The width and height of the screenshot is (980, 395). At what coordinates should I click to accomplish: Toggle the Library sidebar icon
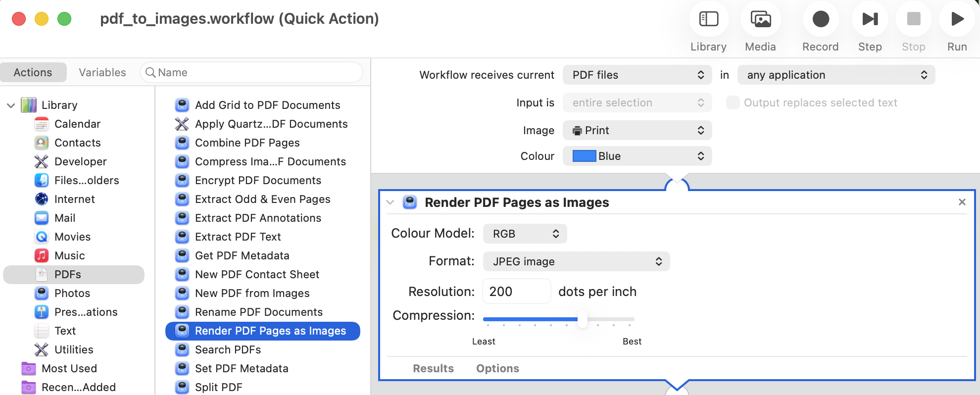pos(708,19)
